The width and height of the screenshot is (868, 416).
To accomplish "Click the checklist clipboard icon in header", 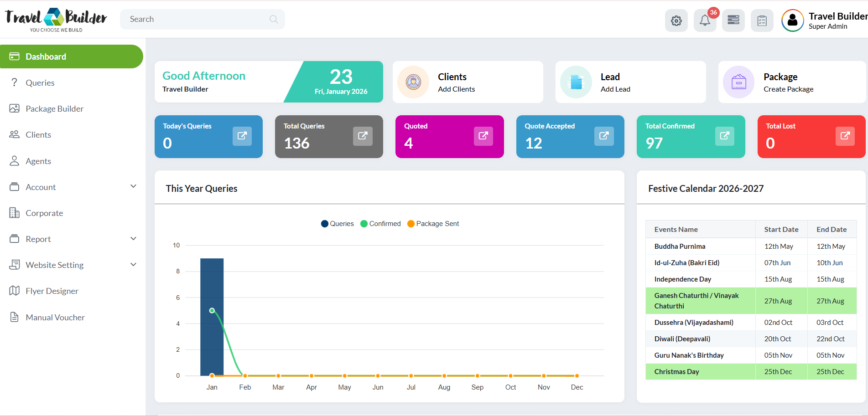I will [x=762, y=21].
